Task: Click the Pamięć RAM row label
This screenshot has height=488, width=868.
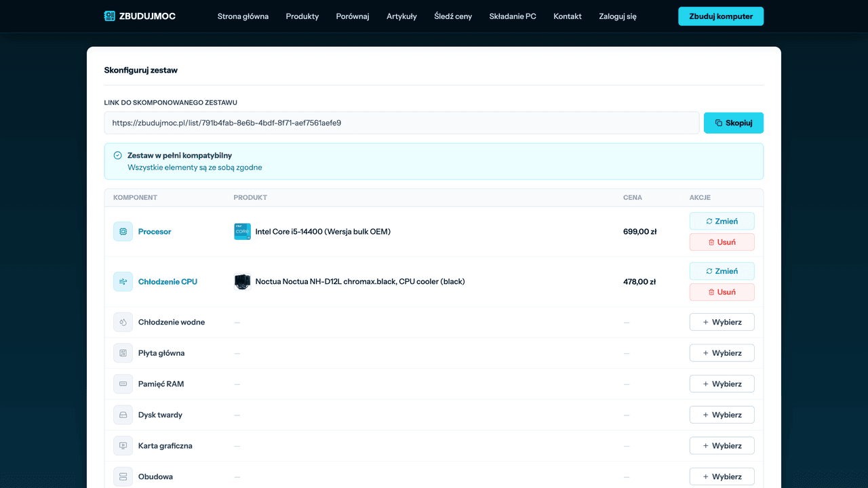Action: (x=161, y=384)
